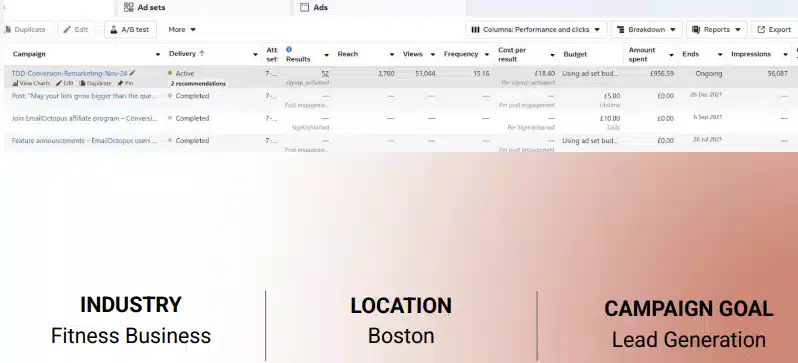
Task: Open the Results column dropdown arrow
Action: pos(327,54)
